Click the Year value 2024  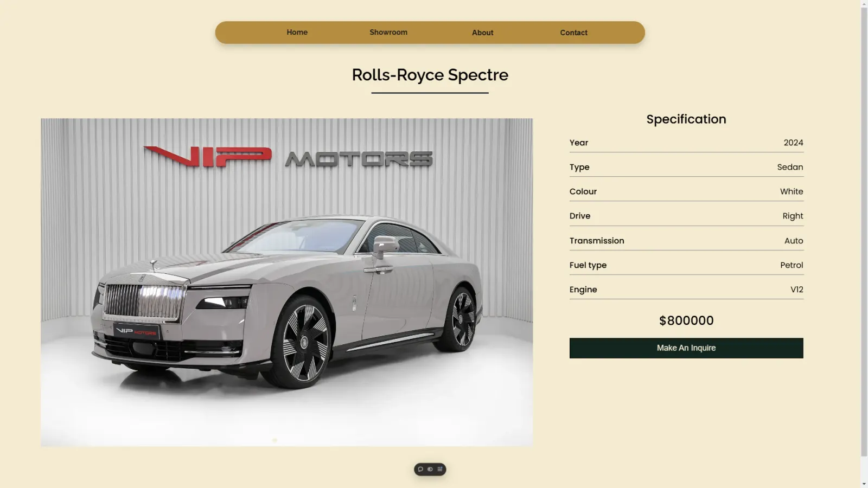pos(793,143)
